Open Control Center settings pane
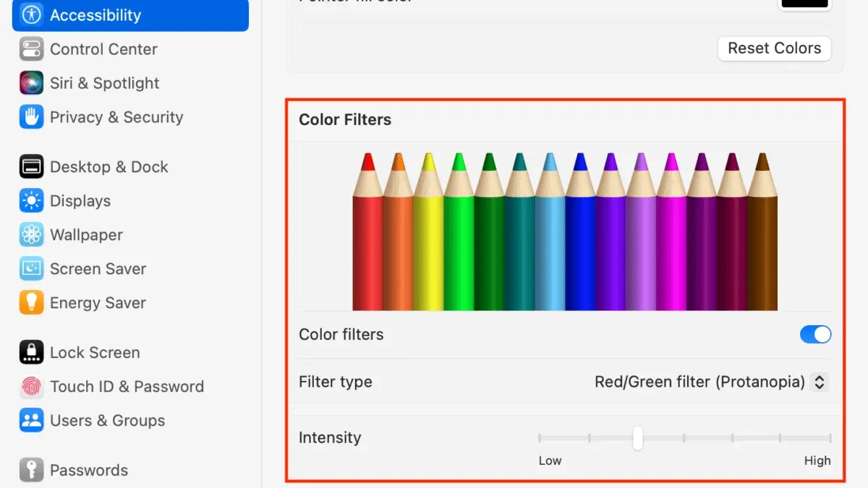868x488 pixels. pos(130,49)
